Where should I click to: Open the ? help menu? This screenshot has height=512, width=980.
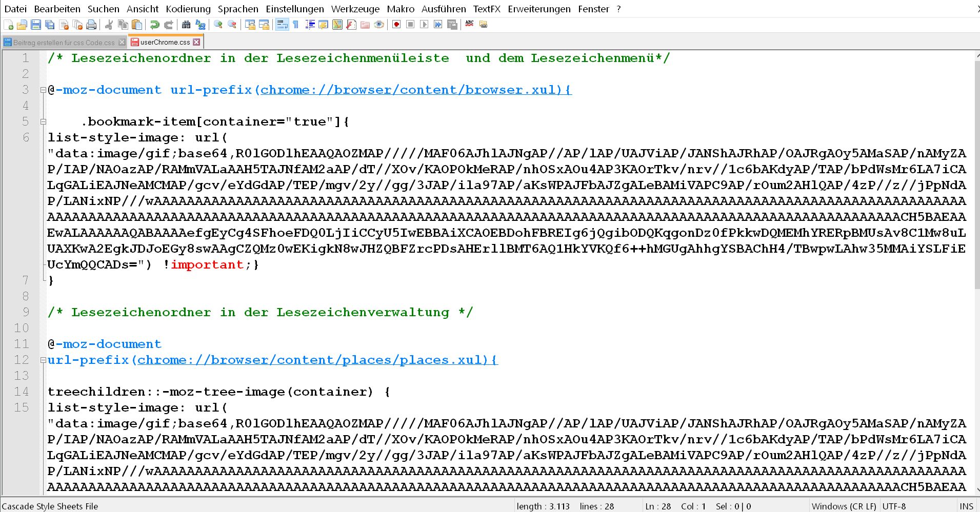(x=618, y=9)
